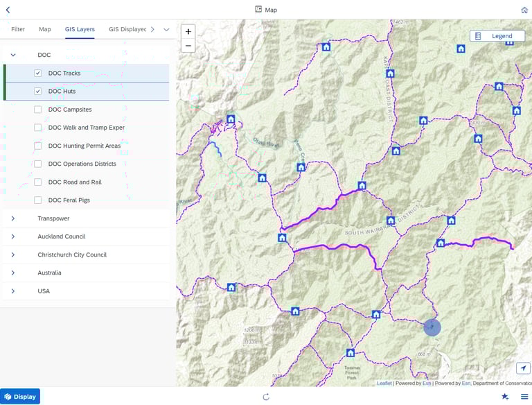Open the favorites star icon
Viewport: 532px width, 405px height.
tap(505, 397)
